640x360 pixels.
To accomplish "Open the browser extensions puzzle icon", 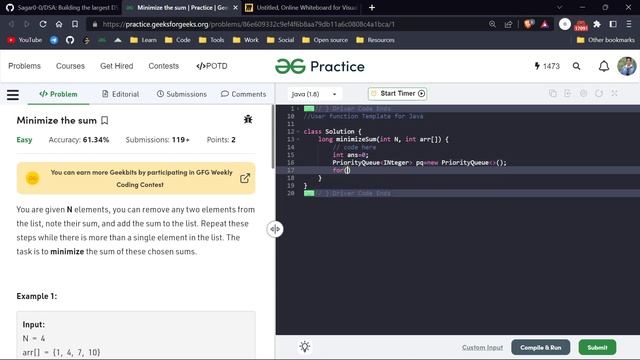I will 597,24.
